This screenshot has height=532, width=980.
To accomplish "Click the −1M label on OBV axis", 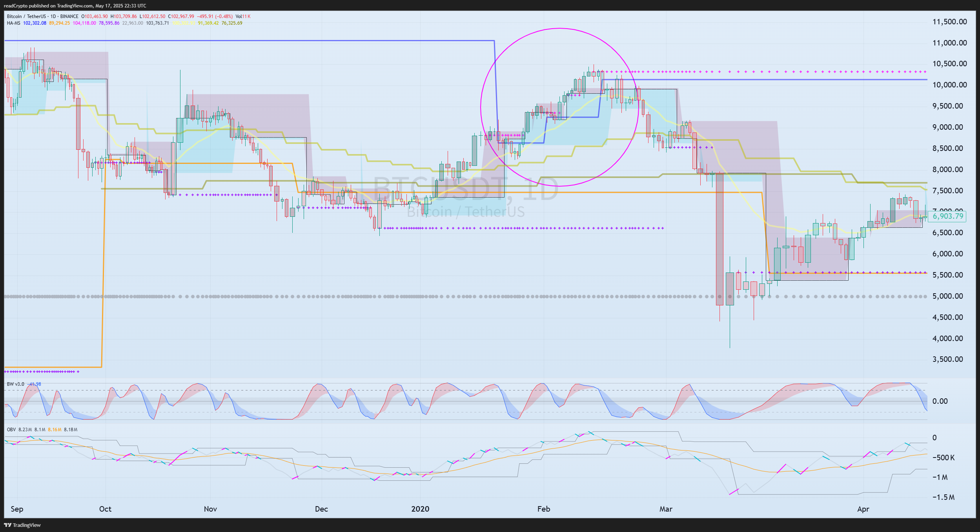I will coord(940,478).
